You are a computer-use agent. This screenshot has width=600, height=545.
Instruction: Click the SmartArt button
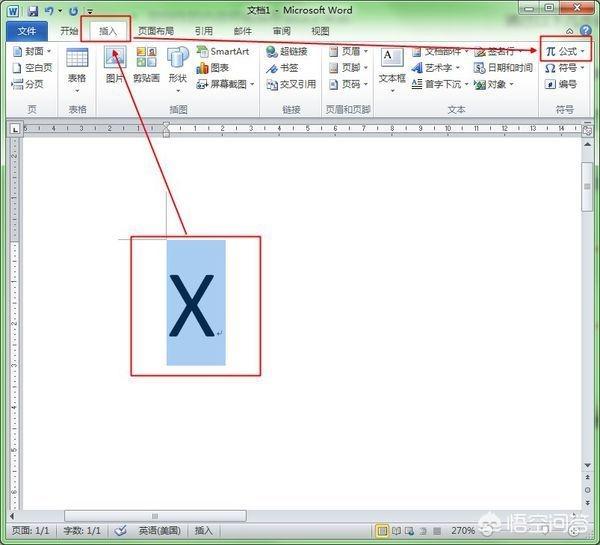coord(222,51)
